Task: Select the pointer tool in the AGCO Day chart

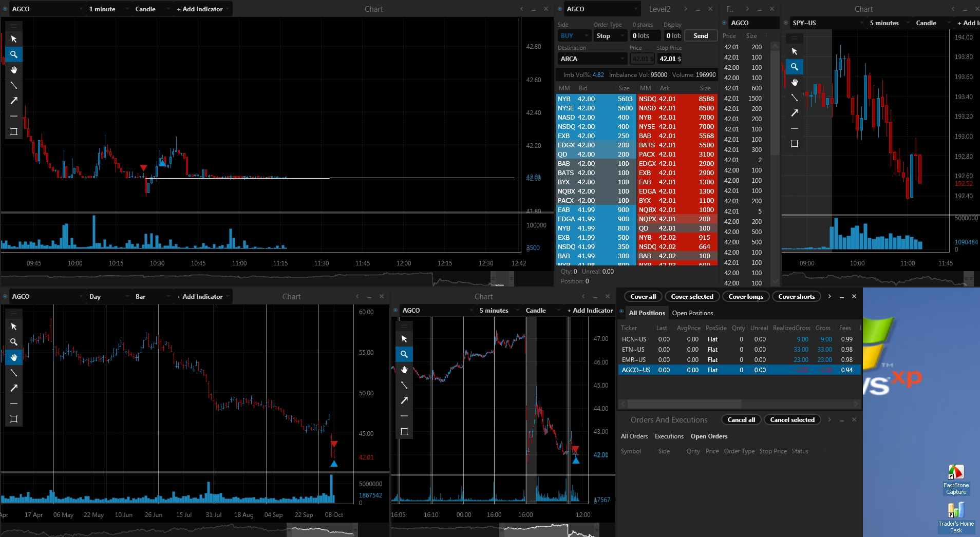Action: click(14, 327)
